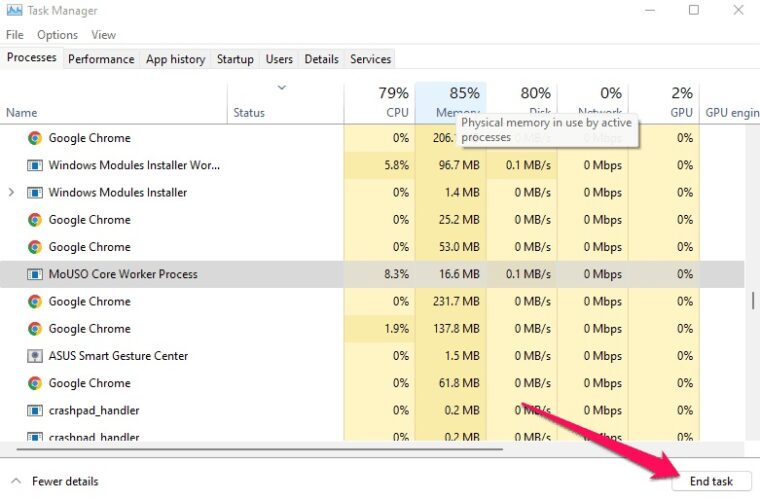This screenshot has width=760, height=500.
Task: Click the vertical scrollbar thumb
Action: click(x=753, y=300)
